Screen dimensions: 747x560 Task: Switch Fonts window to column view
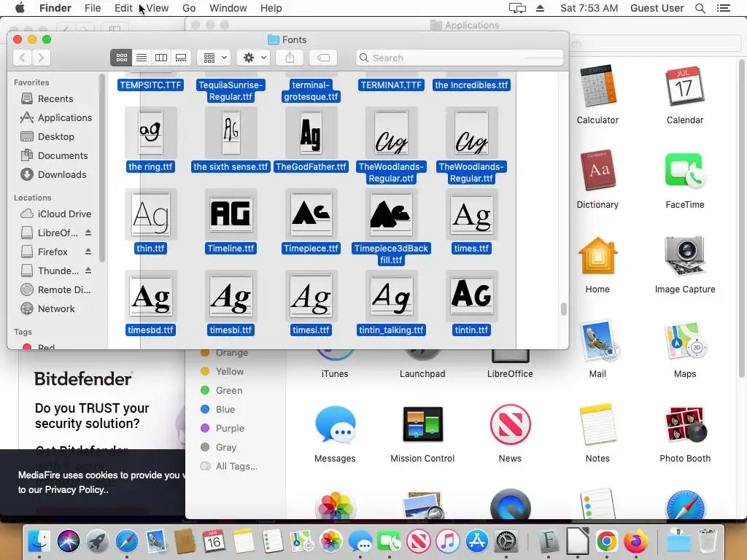(x=161, y=58)
